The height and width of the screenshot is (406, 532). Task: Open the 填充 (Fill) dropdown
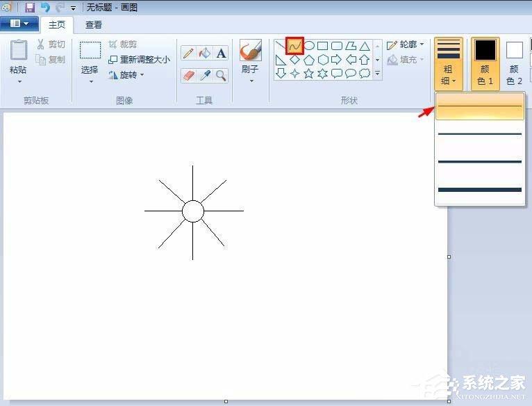tap(406, 60)
